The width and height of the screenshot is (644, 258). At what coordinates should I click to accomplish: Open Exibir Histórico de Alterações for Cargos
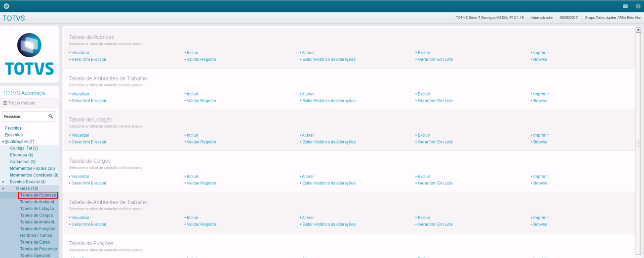329,184
